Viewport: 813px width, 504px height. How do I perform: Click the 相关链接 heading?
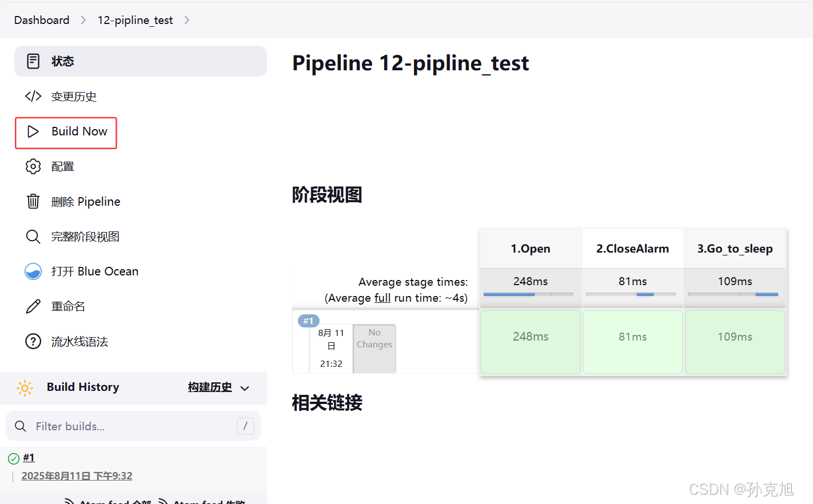coord(327,403)
